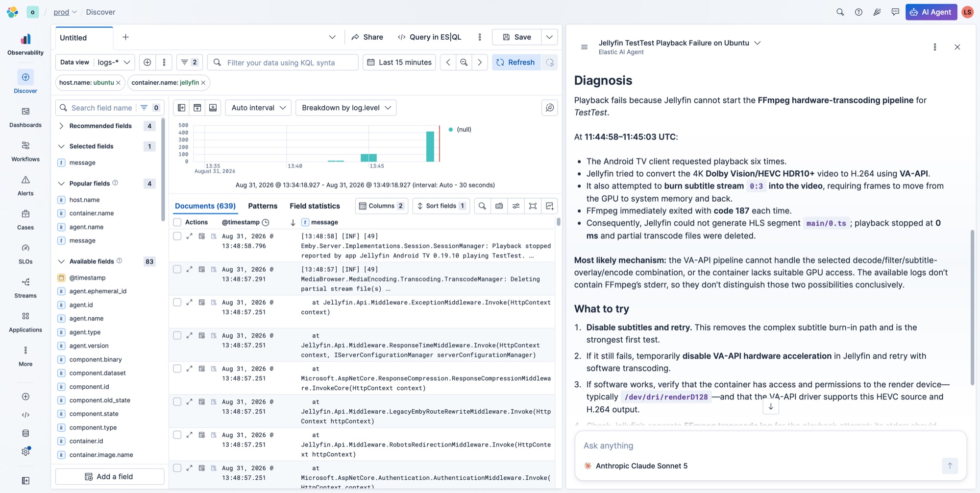Open the feedback chat icon in the header
The width and height of the screenshot is (980, 493).
[895, 12]
